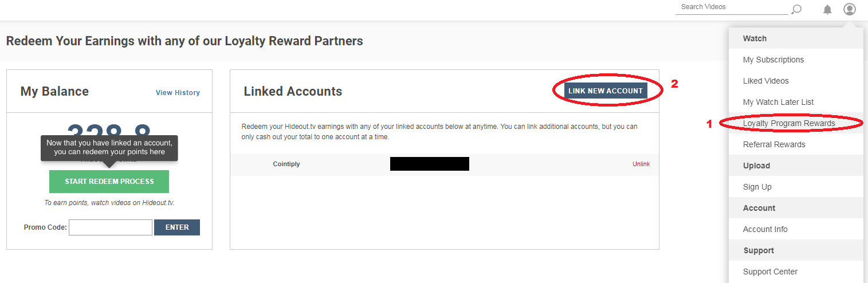Open Account Info from menu
The width and height of the screenshot is (868, 283).
tap(765, 229)
